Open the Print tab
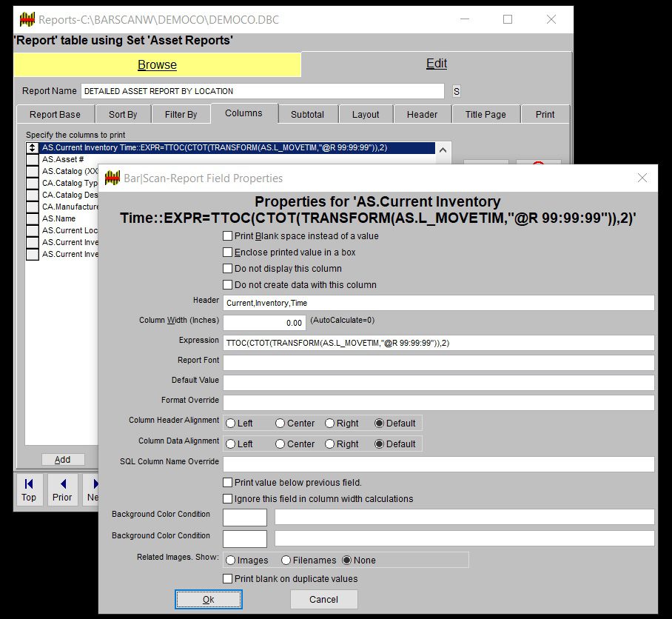 tap(545, 115)
